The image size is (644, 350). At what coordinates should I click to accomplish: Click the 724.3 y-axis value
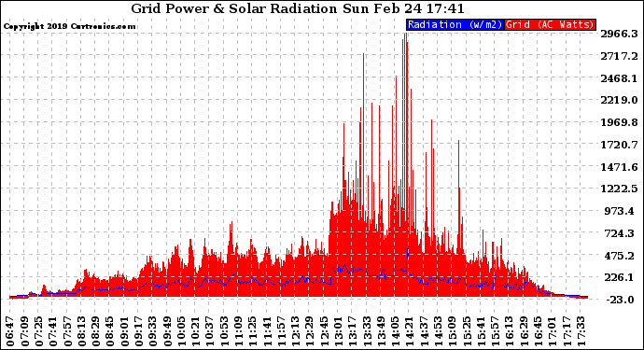pyautogui.click(x=621, y=233)
